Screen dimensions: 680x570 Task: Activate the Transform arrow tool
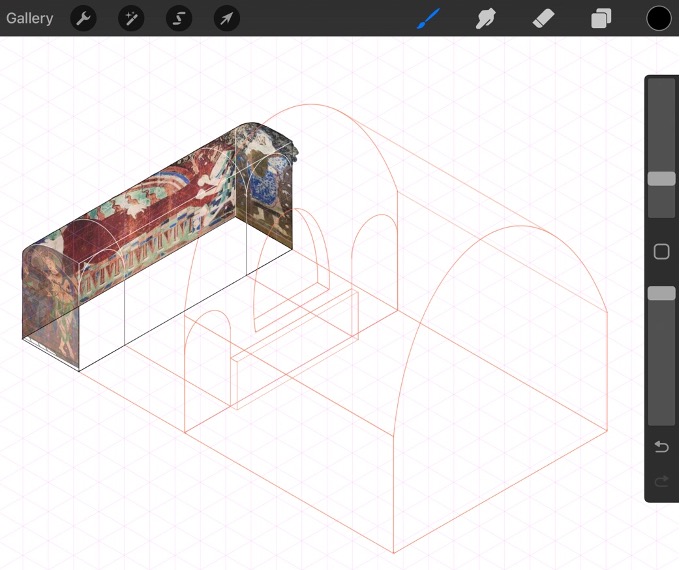pos(227,18)
